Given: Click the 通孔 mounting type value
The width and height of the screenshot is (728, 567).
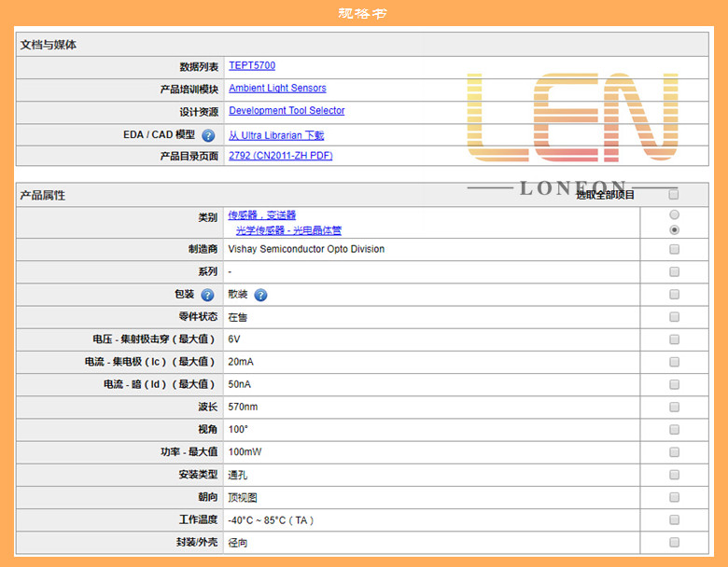Looking at the screenshot, I should pos(238,475).
